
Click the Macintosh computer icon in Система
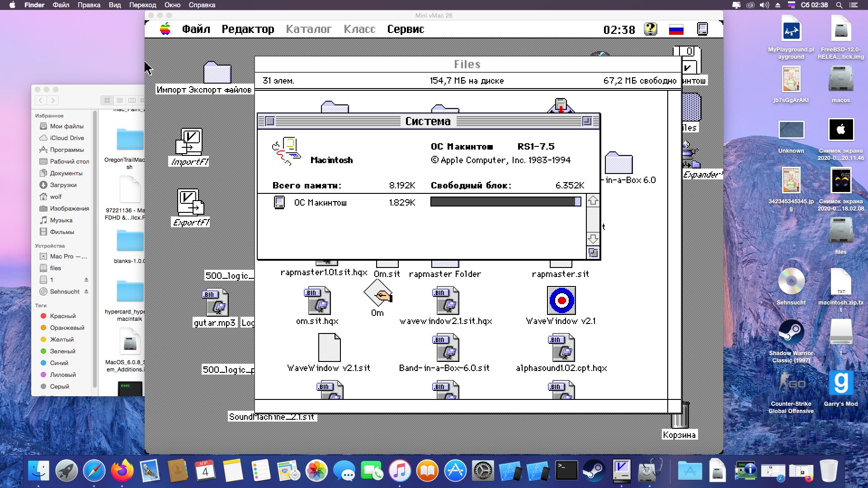pos(287,151)
